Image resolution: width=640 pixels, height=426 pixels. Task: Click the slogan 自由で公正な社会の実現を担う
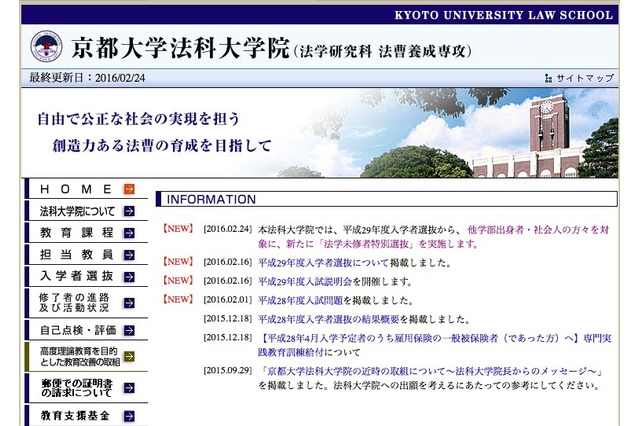[x=138, y=119]
